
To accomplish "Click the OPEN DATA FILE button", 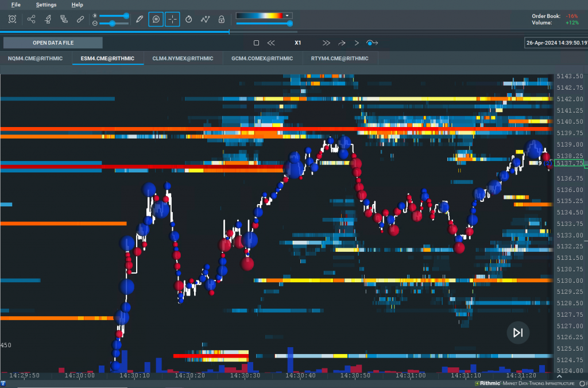I will (x=53, y=43).
